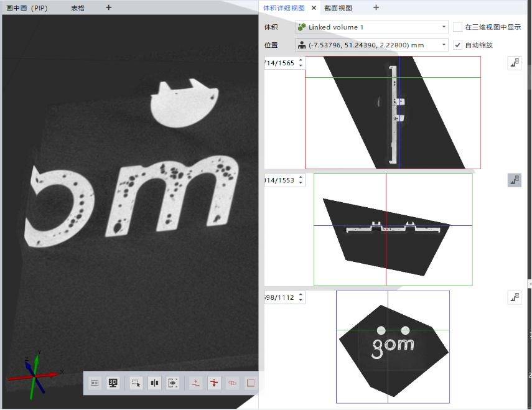Click the 014/1553 slice number field
The image size is (532, 410).
280,180
